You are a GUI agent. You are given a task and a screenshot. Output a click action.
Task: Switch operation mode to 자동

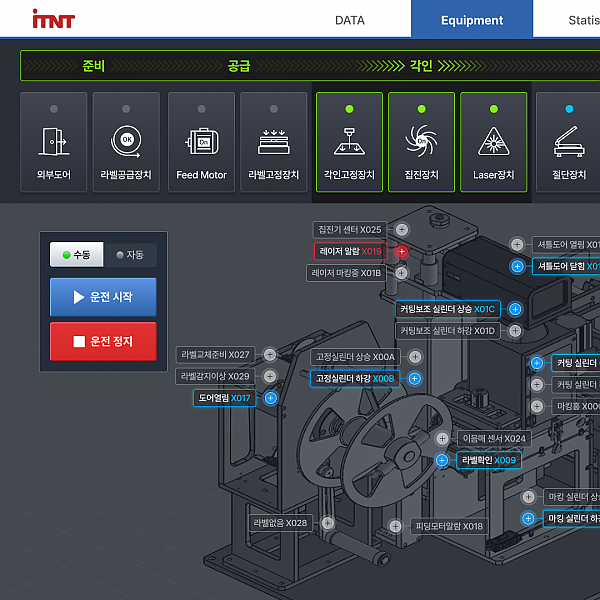point(130,255)
